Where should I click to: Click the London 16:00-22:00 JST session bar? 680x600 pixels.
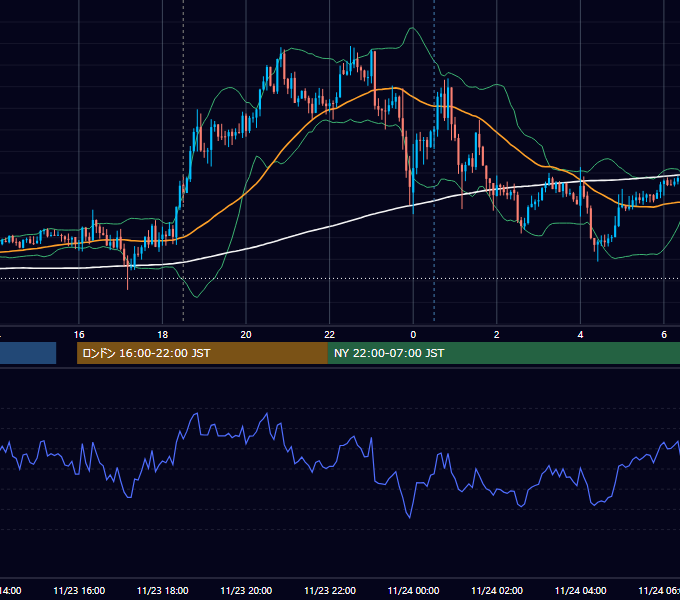pyautogui.click(x=202, y=353)
